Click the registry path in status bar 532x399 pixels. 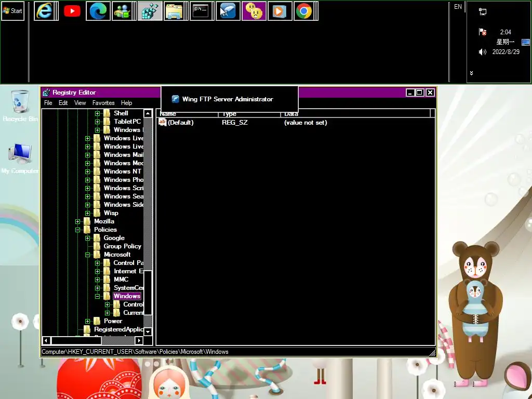point(135,352)
